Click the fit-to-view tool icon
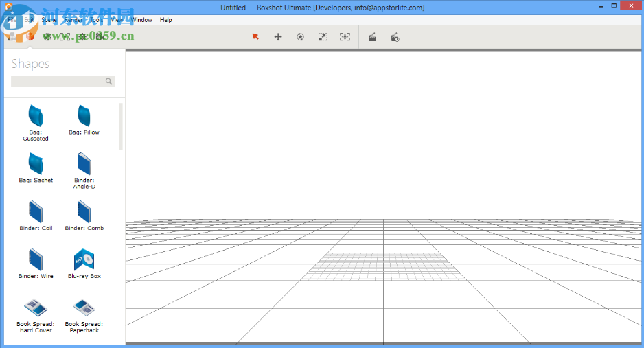The width and height of the screenshot is (644, 348). pos(345,37)
